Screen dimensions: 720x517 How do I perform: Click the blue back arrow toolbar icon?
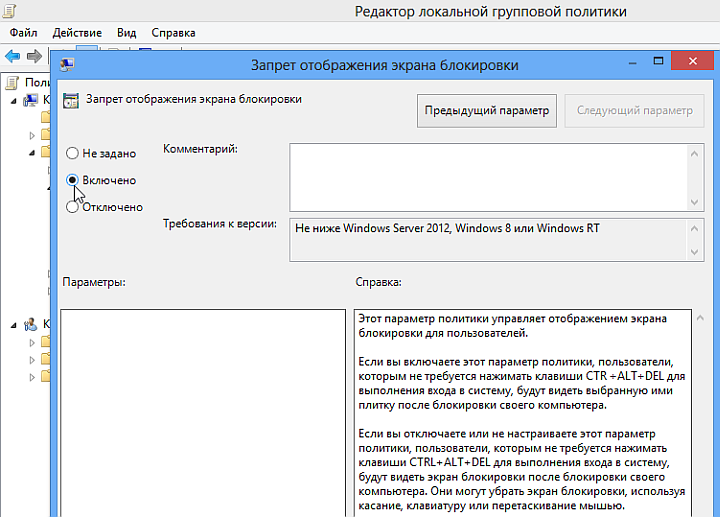pos(13,55)
